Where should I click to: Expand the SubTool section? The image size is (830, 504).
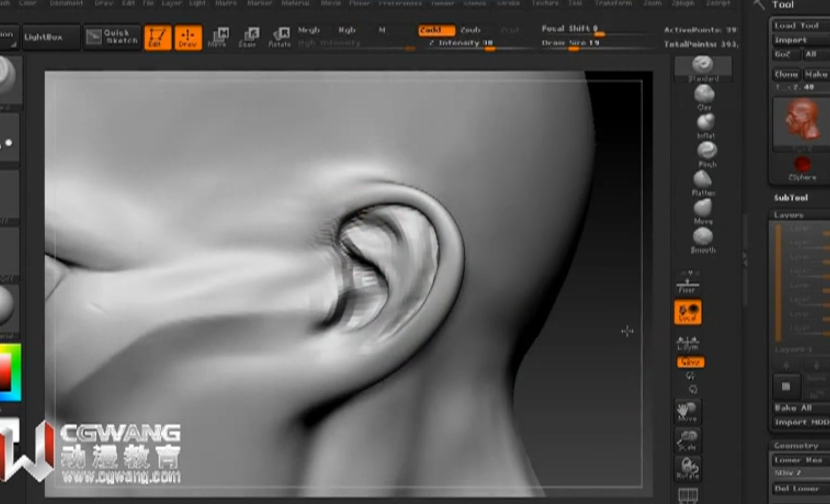pyautogui.click(x=791, y=198)
